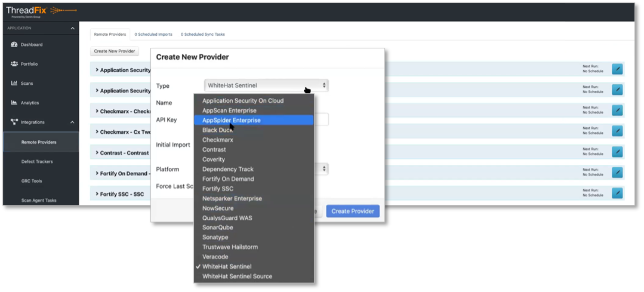
Task: Select AppSpider Enterprise from Type list
Action: coord(231,120)
